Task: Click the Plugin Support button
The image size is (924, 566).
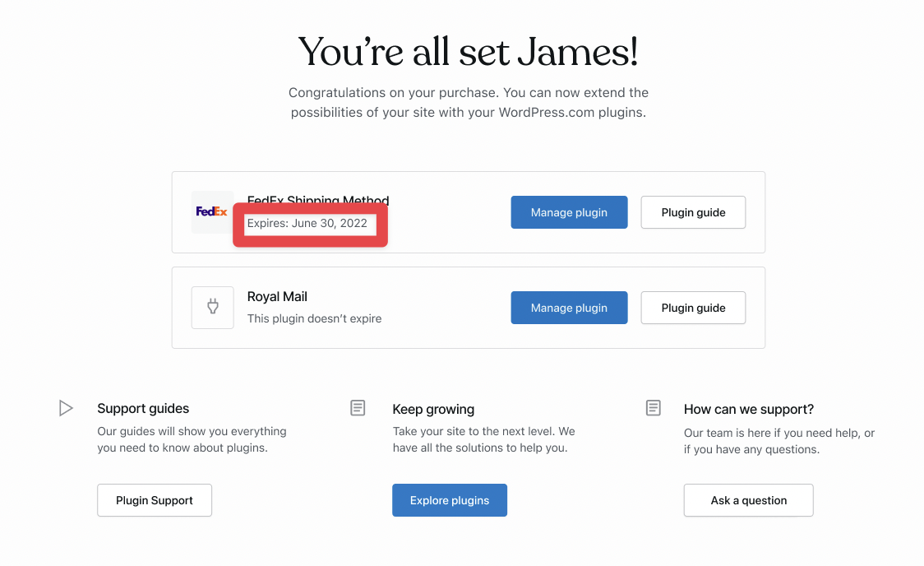Action: point(155,499)
